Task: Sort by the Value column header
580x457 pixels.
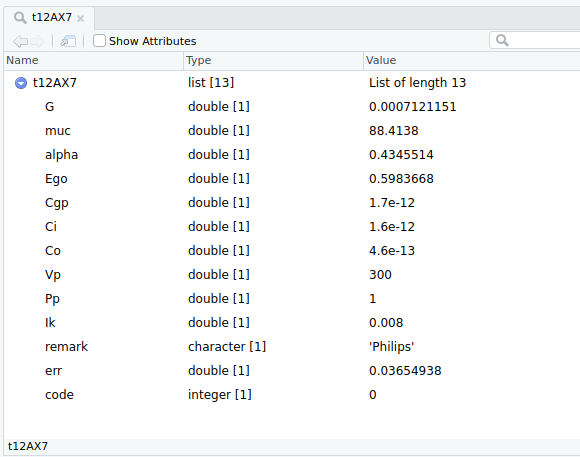Action: tap(472, 60)
